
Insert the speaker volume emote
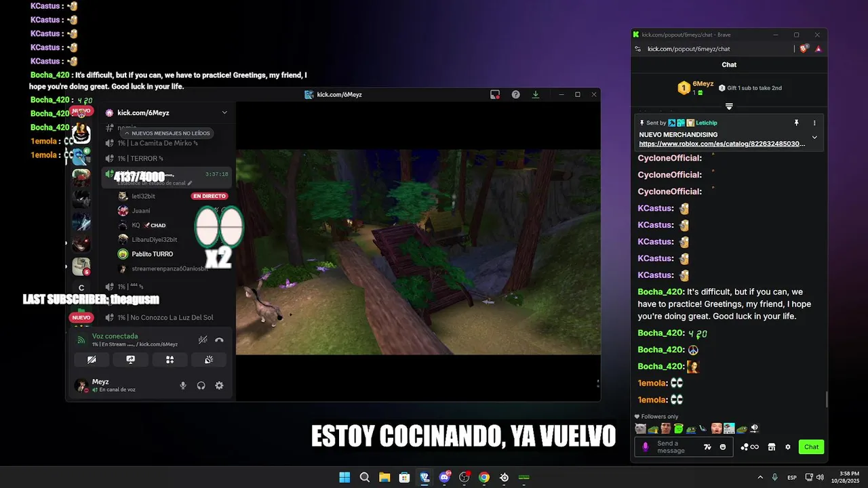tap(754, 428)
